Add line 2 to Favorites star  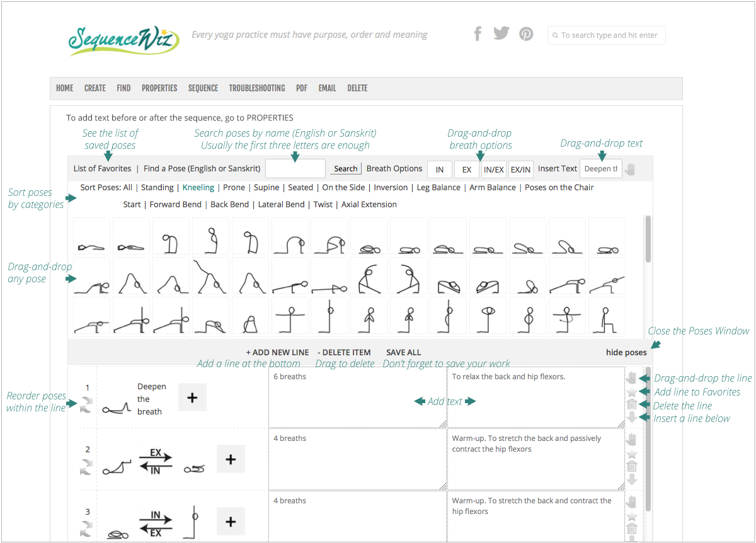632,454
